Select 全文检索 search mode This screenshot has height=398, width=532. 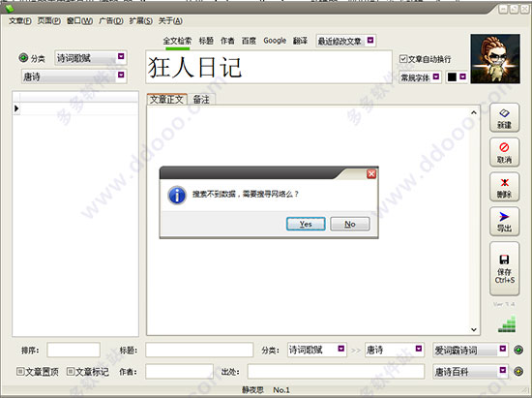pos(177,41)
